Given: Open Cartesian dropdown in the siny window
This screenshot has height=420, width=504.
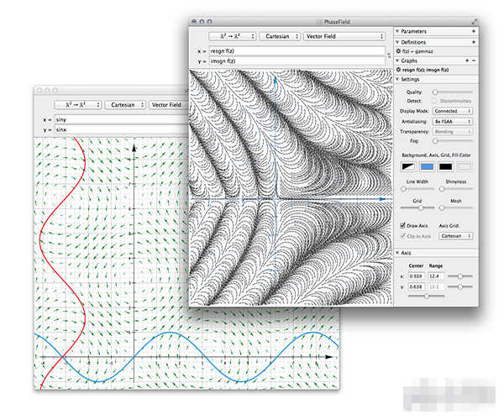Looking at the screenshot, I should click(x=124, y=105).
